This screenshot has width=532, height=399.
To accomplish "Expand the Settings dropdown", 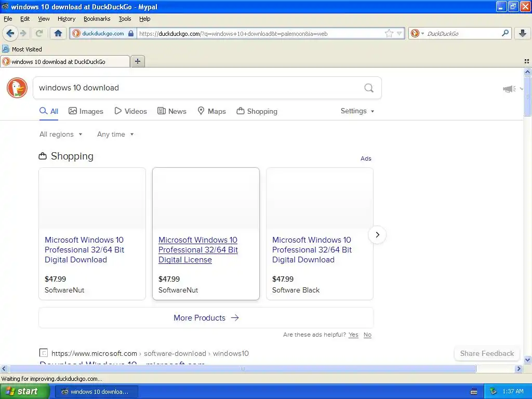I will point(357,111).
